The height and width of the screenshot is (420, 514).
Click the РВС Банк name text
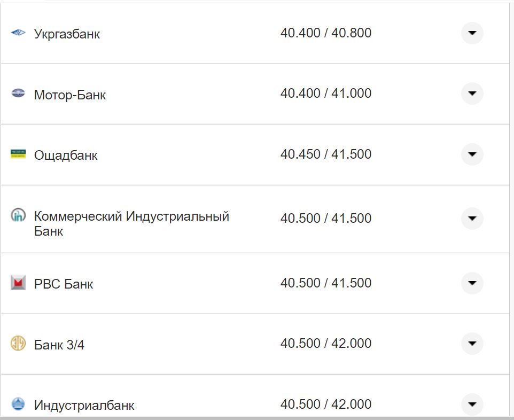[64, 283]
